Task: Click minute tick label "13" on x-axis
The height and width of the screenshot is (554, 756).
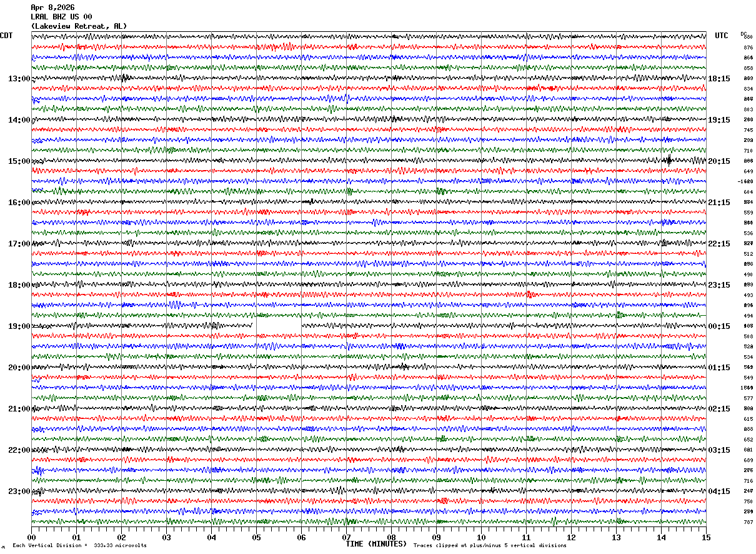Action: [616, 537]
